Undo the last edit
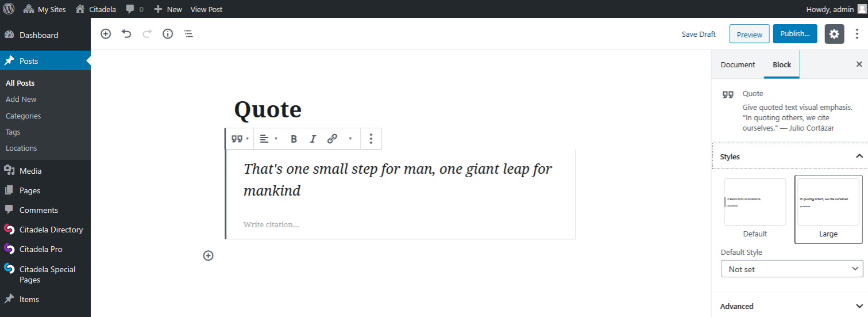 [x=126, y=34]
